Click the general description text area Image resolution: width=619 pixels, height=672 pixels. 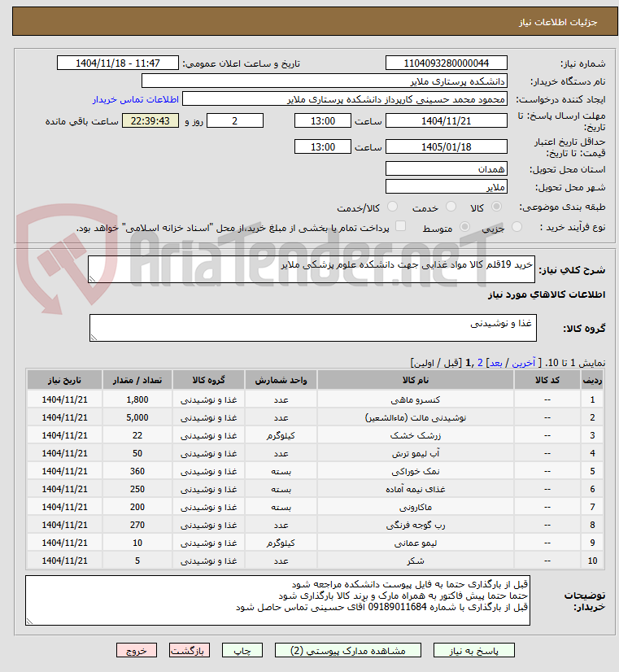[312, 269]
